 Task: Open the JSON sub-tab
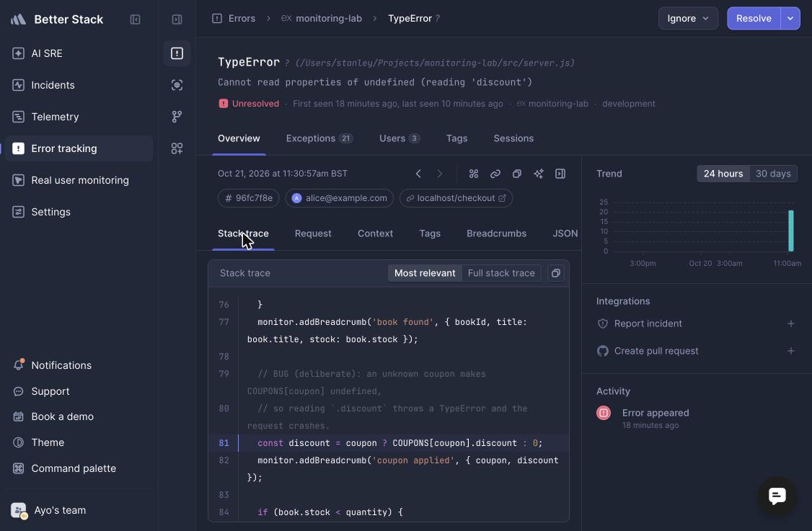pyautogui.click(x=565, y=233)
